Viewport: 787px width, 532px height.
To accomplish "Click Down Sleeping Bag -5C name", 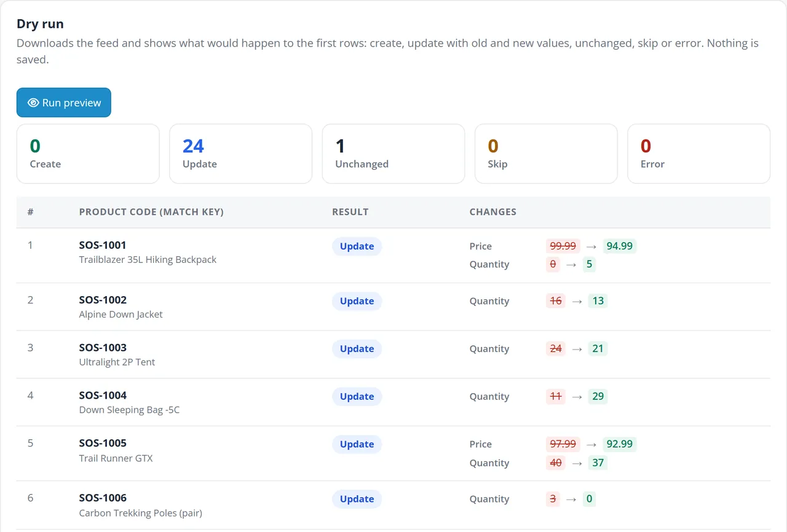I will [x=129, y=410].
